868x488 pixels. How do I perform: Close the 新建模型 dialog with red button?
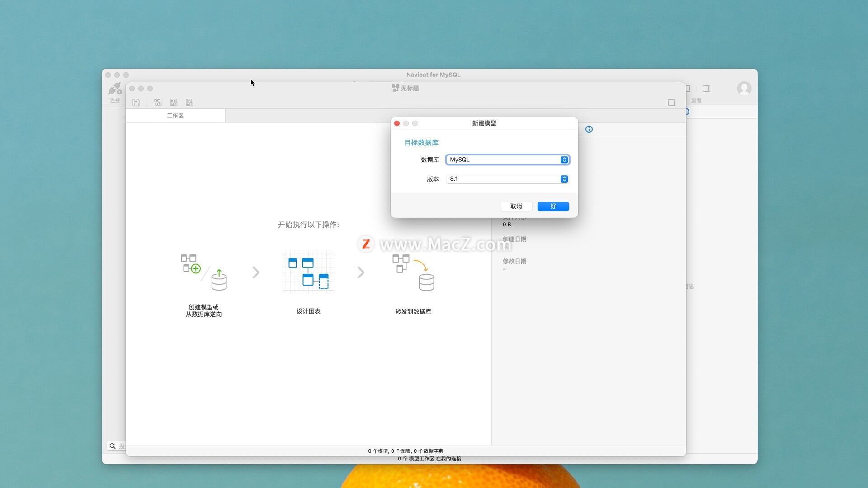[397, 123]
